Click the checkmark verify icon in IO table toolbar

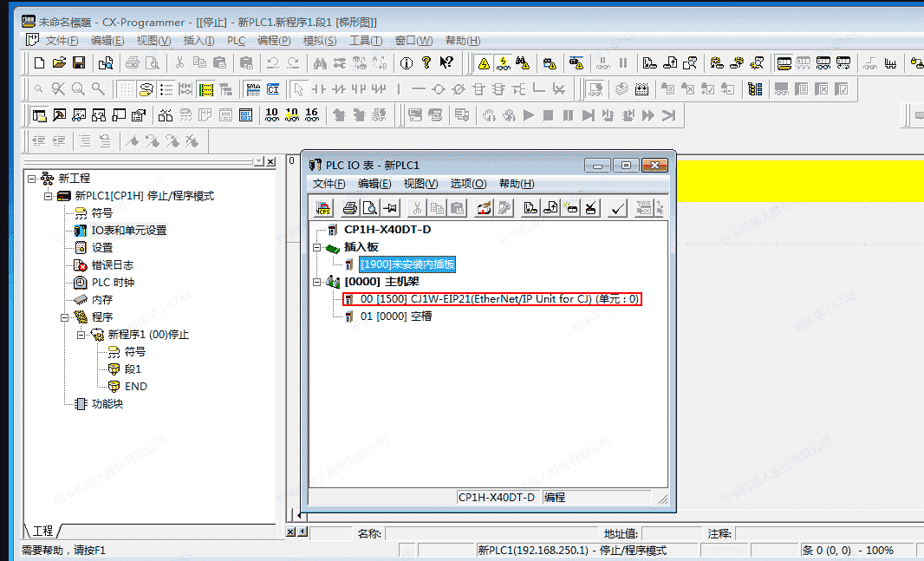[x=618, y=208]
